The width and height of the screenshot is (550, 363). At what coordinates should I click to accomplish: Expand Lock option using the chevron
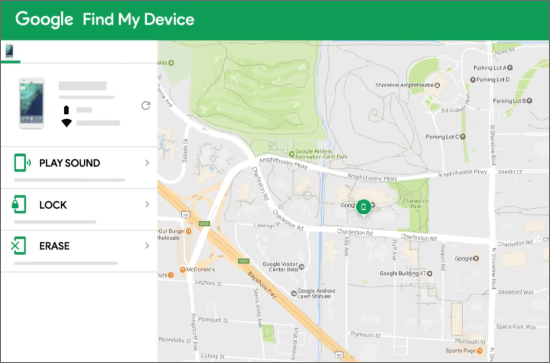pos(147,204)
